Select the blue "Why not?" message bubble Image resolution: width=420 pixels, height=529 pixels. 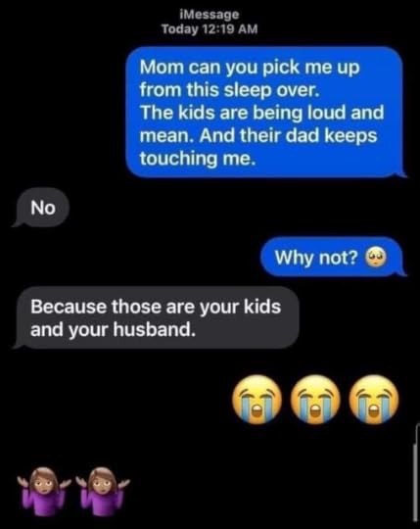333,257
